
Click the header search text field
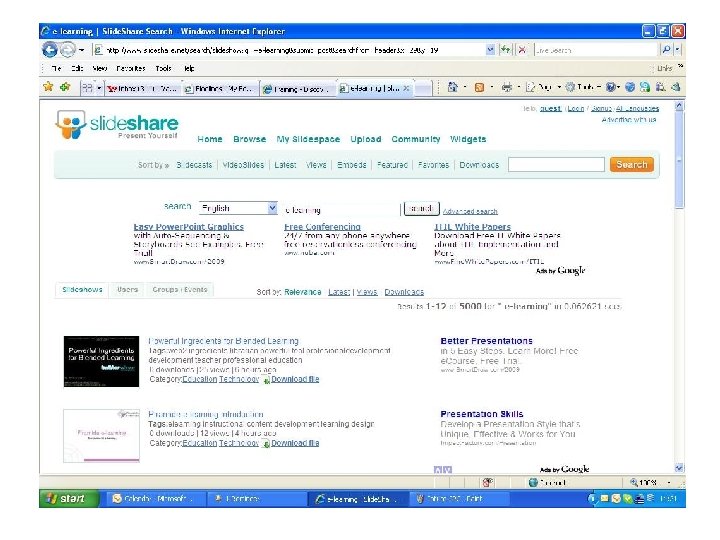(x=556, y=164)
